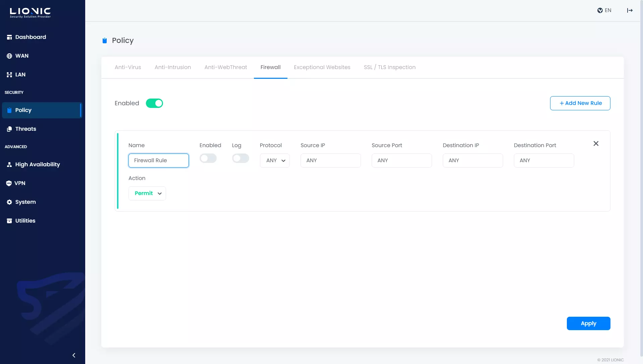Expand the Protocol ANY dropdown
The height and width of the screenshot is (364, 643).
point(275,161)
